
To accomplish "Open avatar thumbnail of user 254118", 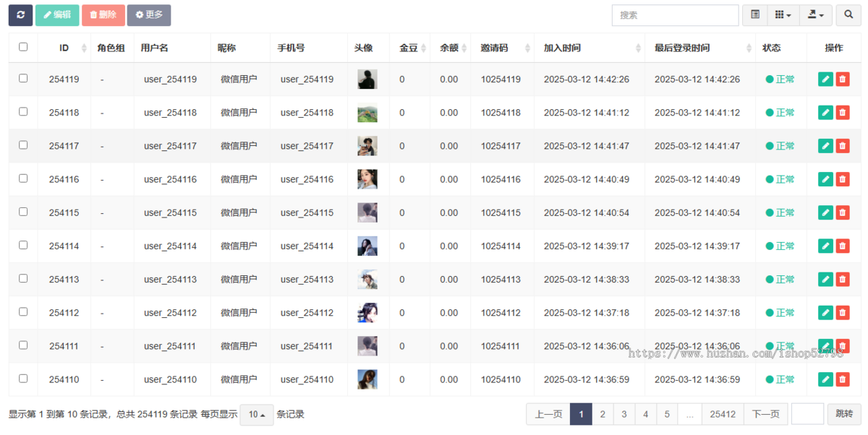I will tap(367, 113).
